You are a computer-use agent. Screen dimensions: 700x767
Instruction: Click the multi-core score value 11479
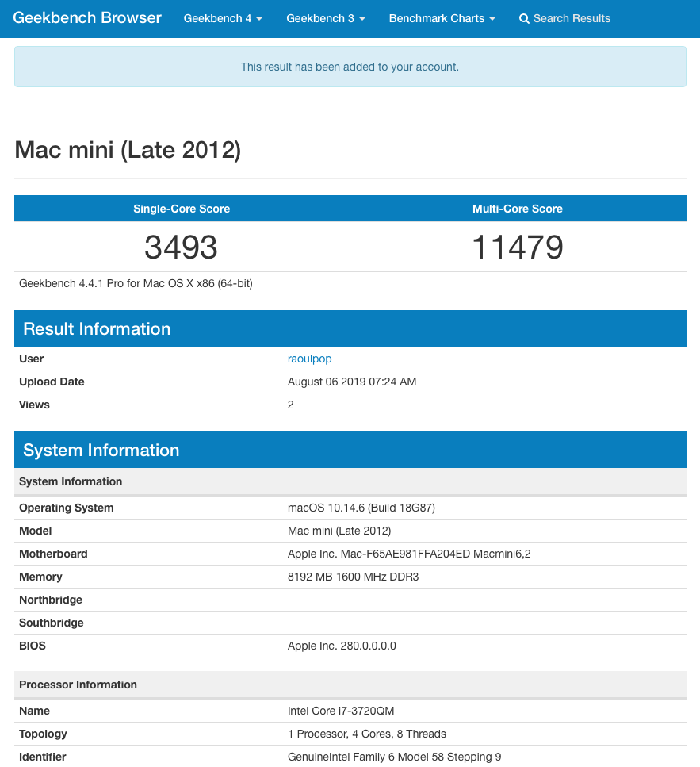518,247
